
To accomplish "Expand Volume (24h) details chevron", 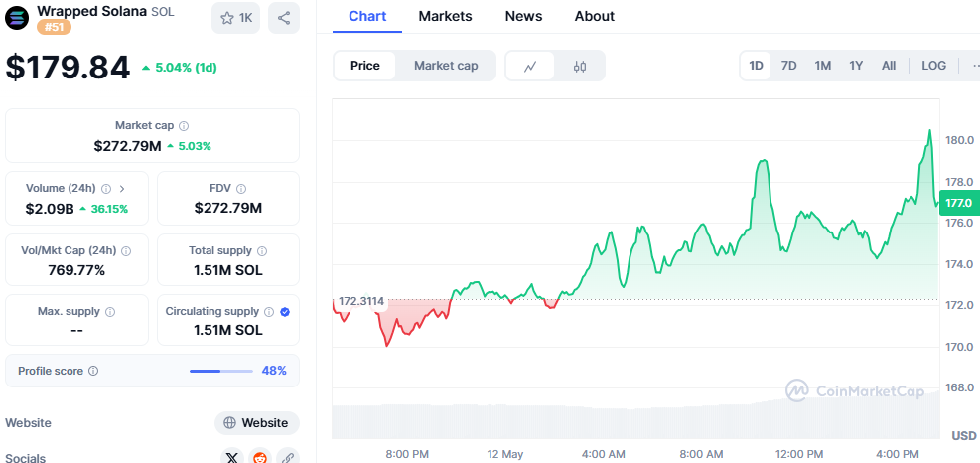I will click(x=122, y=189).
